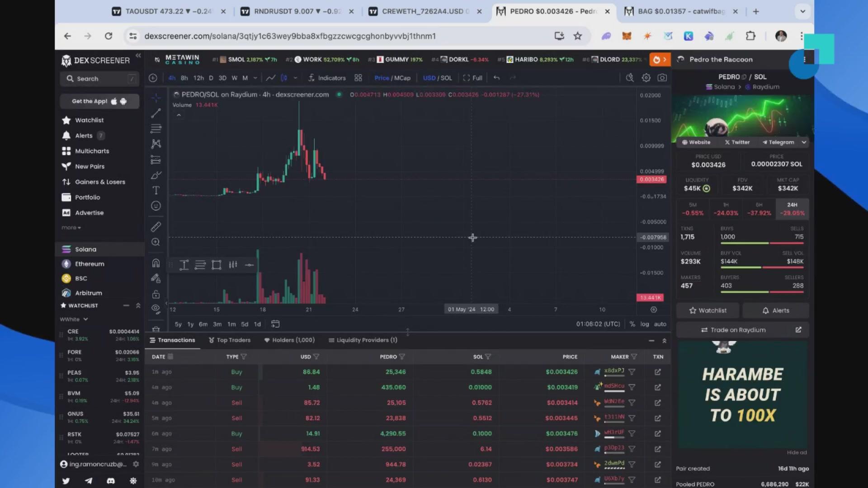Select the trend line drawing tool
Viewport: 868px width, 488px height.
156,113
